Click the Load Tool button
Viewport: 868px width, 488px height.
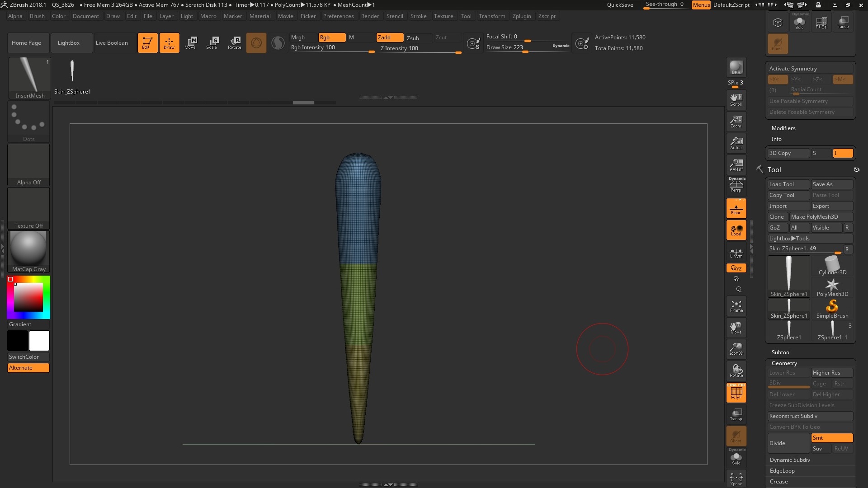788,184
